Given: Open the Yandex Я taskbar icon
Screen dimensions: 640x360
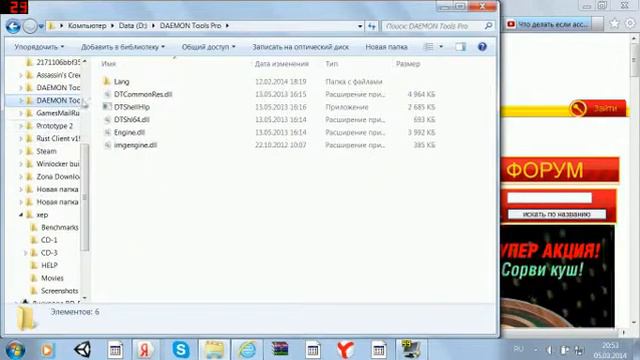Looking at the screenshot, I should point(144,350).
